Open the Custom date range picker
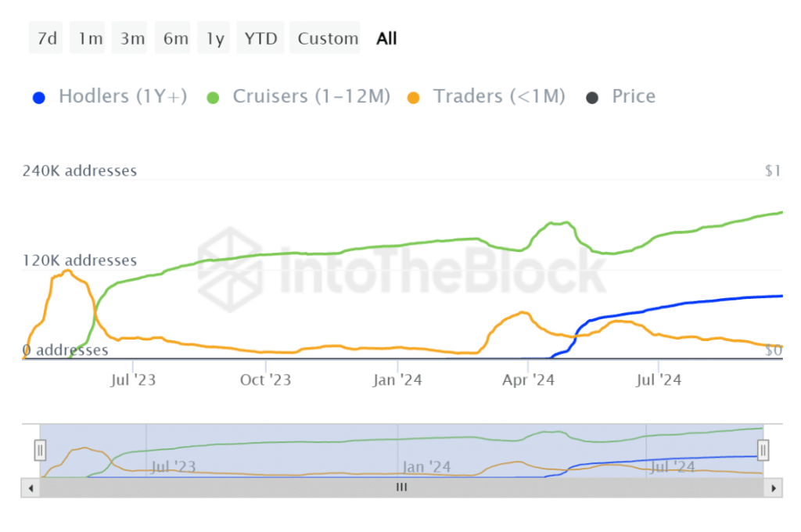This screenshot has width=801, height=532. click(328, 38)
